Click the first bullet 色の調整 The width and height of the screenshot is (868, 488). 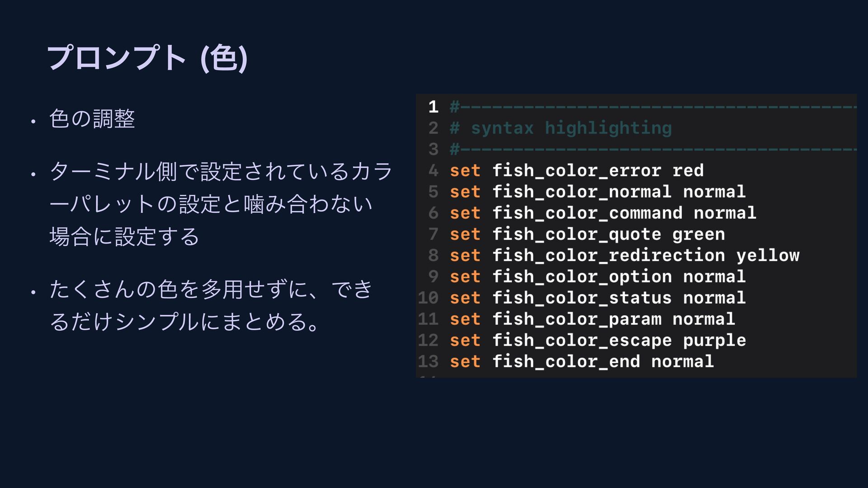[92, 119]
